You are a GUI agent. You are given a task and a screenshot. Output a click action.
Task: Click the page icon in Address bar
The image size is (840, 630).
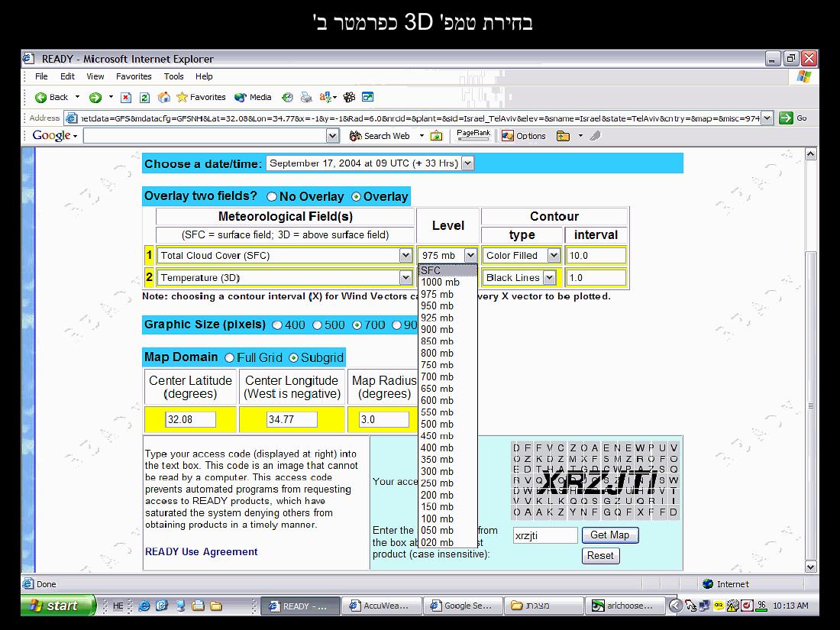(x=71, y=118)
